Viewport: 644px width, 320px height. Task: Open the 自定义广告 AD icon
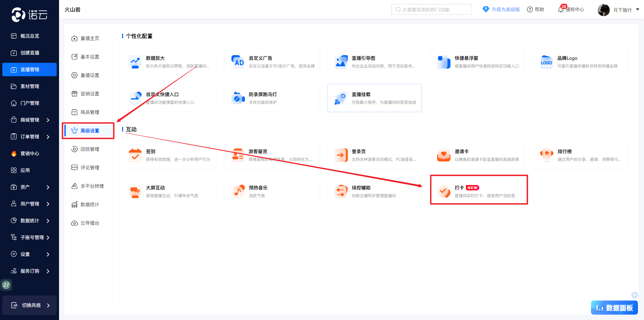click(x=238, y=62)
